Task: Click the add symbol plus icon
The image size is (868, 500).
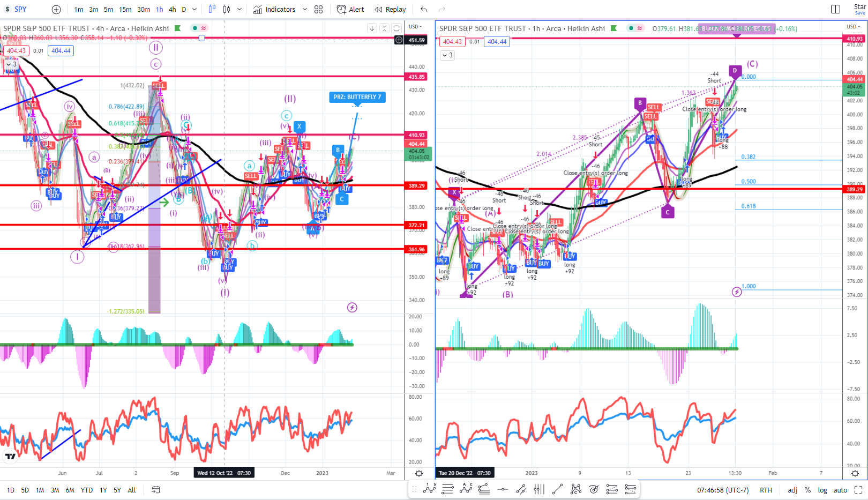Action: click(56, 9)
